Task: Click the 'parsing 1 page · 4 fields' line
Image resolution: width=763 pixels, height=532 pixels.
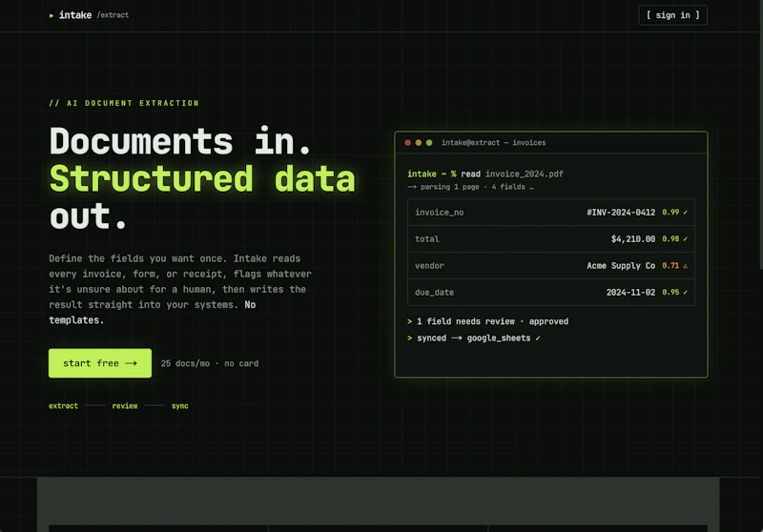Action: [470, 187]
